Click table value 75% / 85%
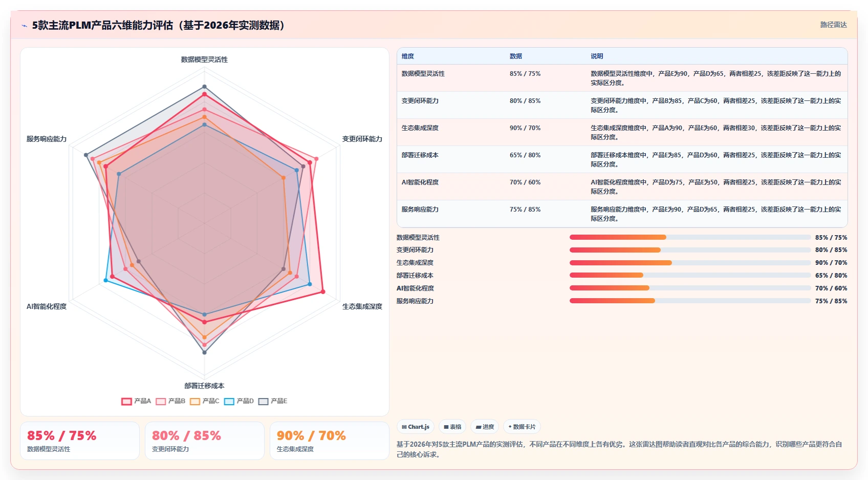The height and width of the screenshot is (480, 868). point(525,210)
